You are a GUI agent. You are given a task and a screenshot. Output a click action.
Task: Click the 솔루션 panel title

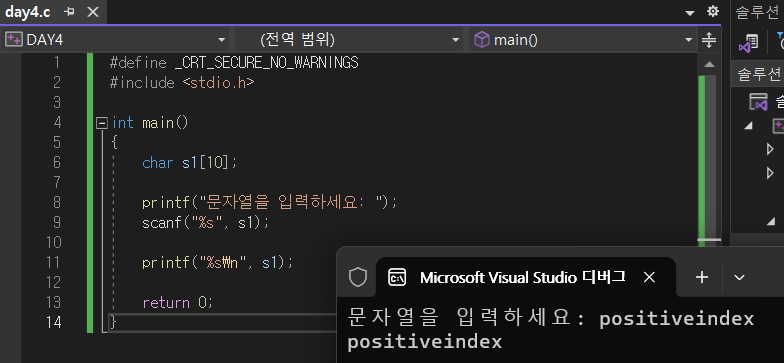coord(757,12)
